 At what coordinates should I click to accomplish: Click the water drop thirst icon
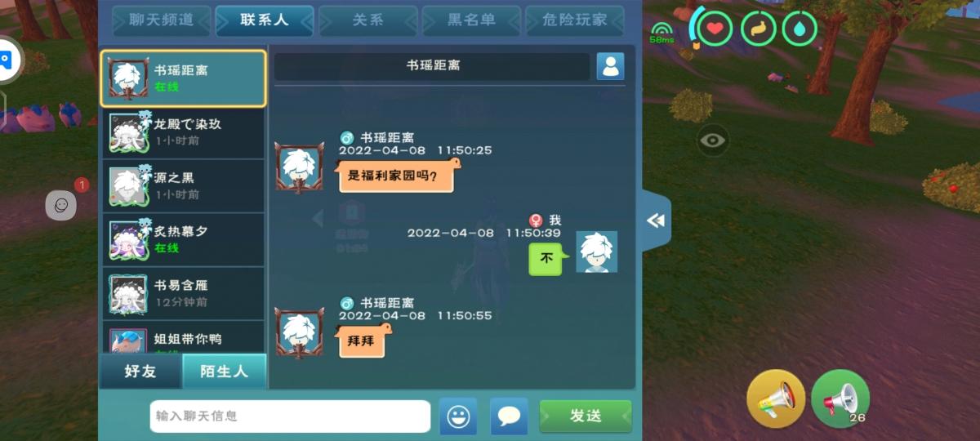coord(800,29)
